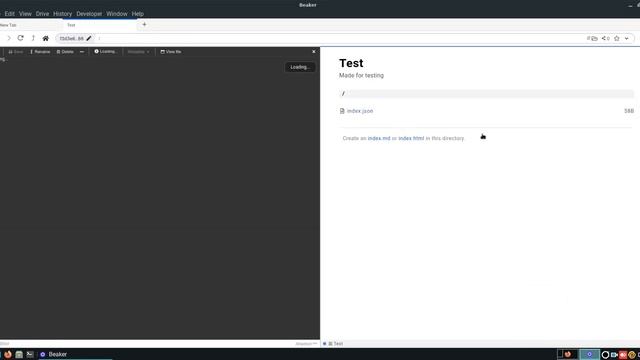Open the home page via the house icon
This screenshot has height=360, width=640.
[46, 38]
